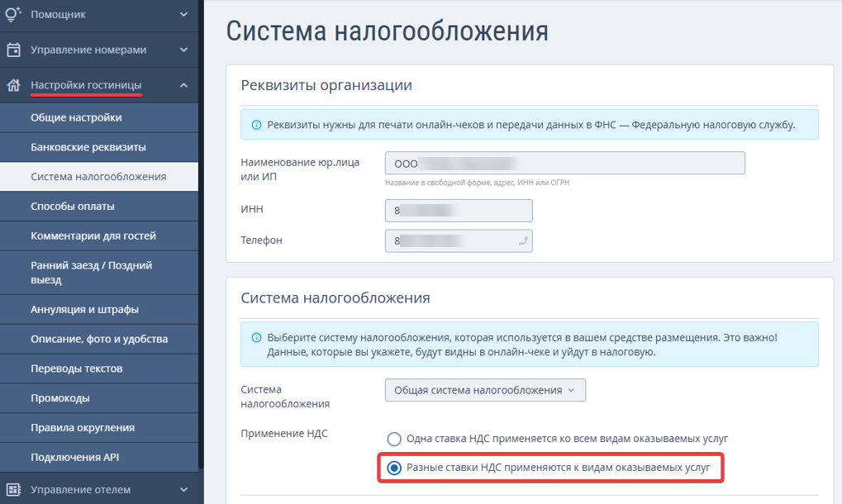Click the building icon beside Управление отелем

coord(13,489)
